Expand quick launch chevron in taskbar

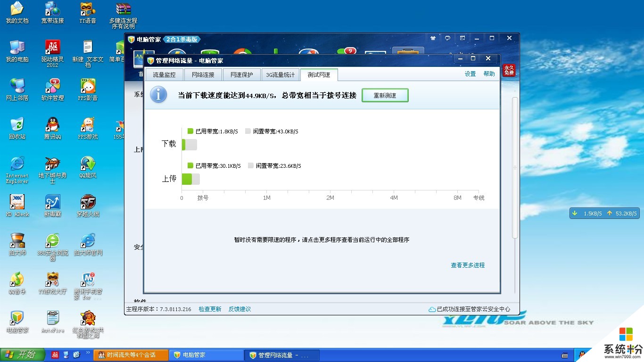coord(88,352)
